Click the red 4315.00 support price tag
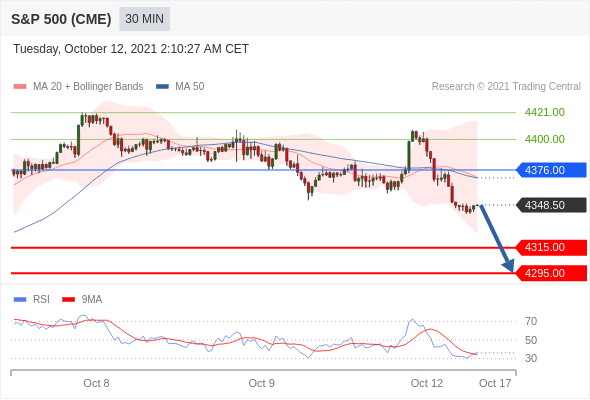590x400 pixels. pyautogui.click(x=551, y=247)
